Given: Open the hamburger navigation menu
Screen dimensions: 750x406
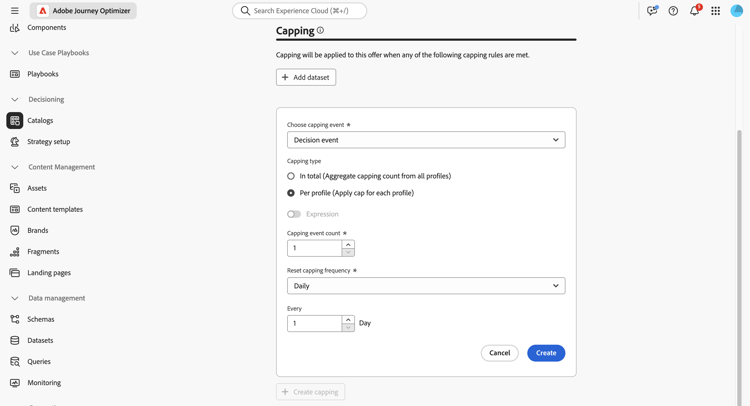Looking at the screenshot, I should click(x=14, y=11).
